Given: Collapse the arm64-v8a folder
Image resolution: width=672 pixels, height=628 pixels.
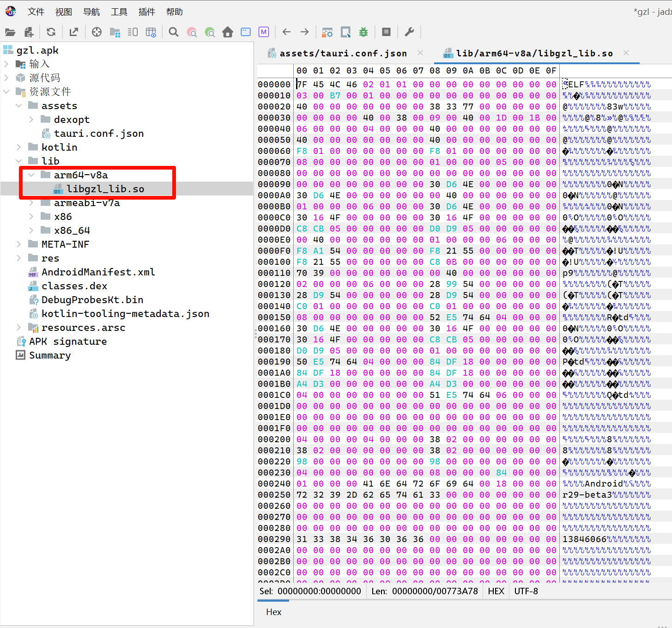Looking at the screenshot, I should 31,175.
